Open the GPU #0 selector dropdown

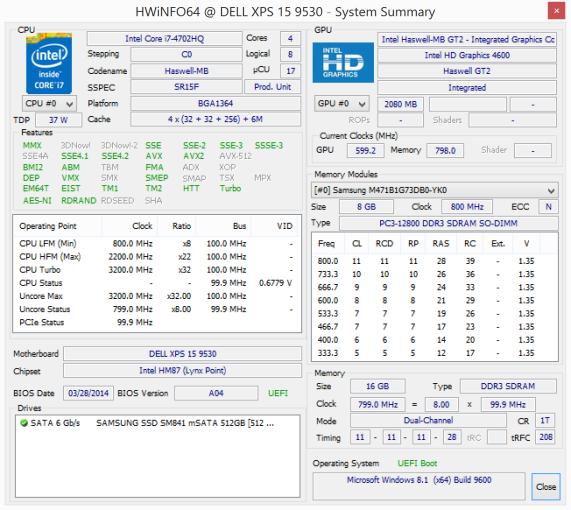342,104
